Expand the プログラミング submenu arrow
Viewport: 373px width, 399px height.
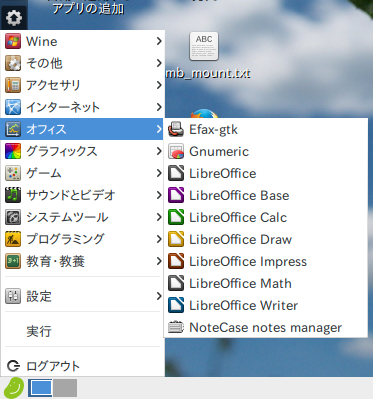[x=159, y=239]
